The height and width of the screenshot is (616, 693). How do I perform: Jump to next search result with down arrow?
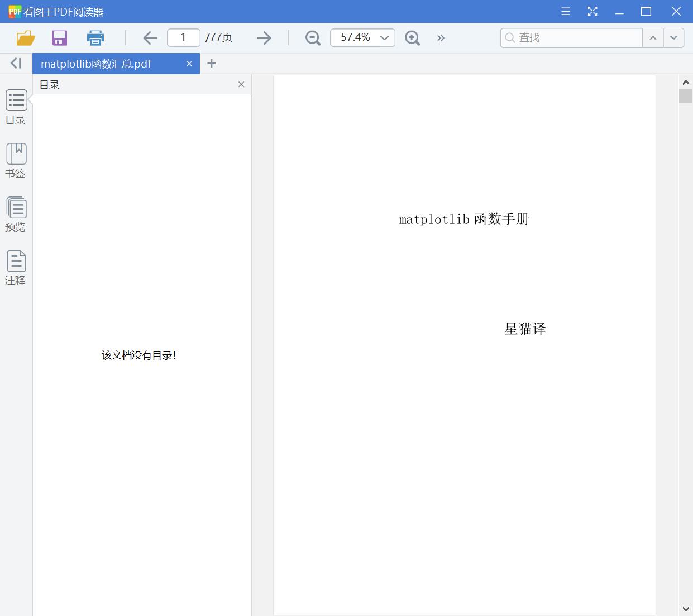coord(673,37)
